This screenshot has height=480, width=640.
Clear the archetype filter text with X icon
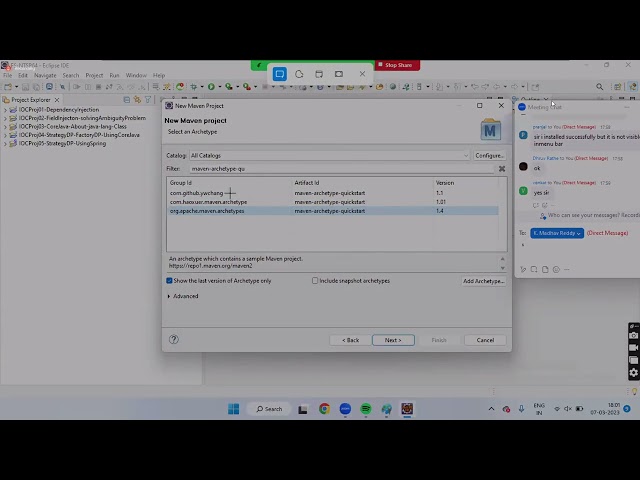pos(502,169)
